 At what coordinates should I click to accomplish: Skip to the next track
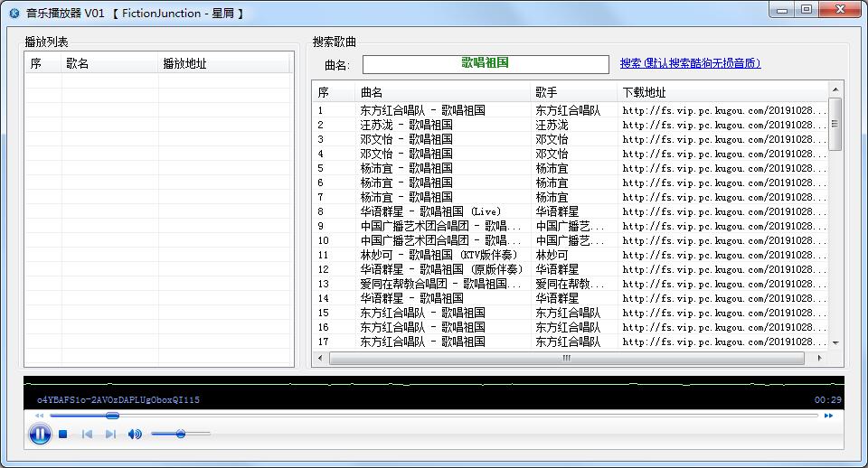coord(110,435)
